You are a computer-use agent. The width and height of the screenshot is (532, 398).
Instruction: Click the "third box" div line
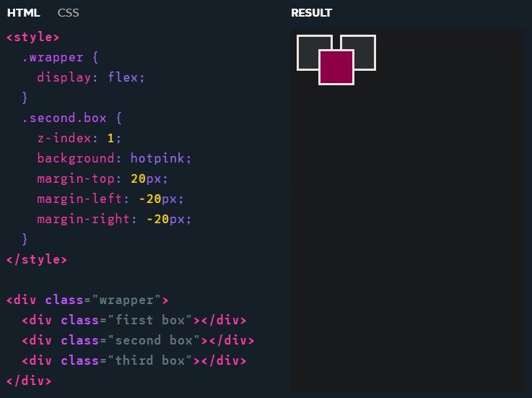coord(134,360)
